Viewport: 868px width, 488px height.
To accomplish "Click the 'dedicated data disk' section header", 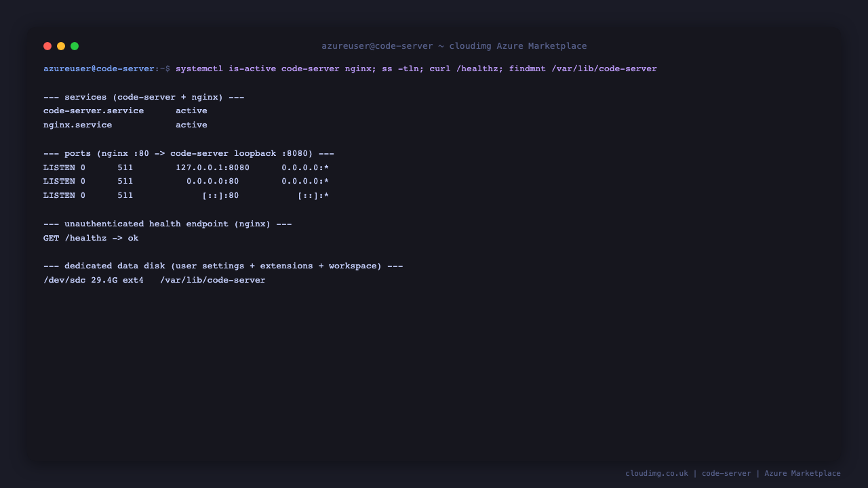I will [x=223, y=266].
